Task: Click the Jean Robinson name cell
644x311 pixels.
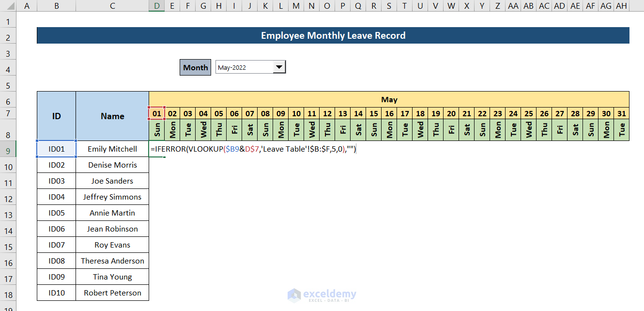Action: 112,229
